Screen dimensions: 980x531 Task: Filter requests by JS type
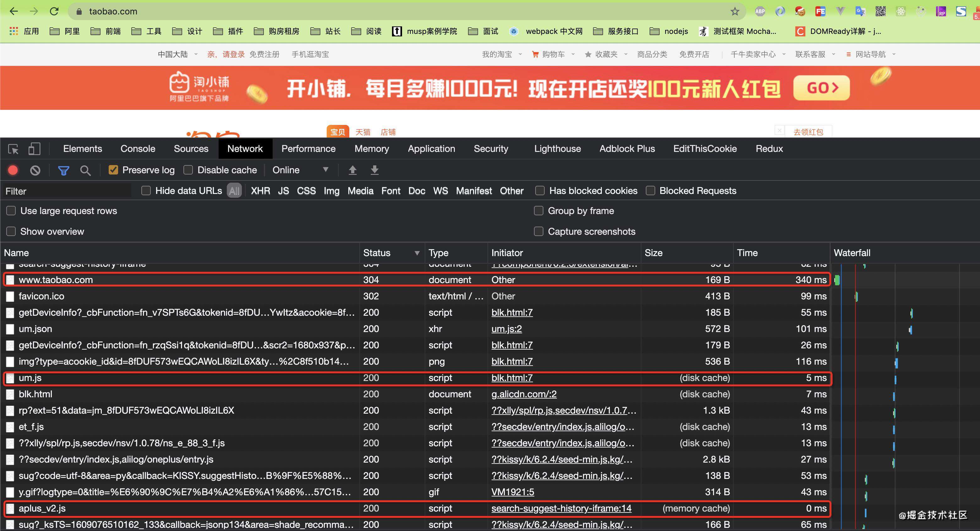point(283,191)
